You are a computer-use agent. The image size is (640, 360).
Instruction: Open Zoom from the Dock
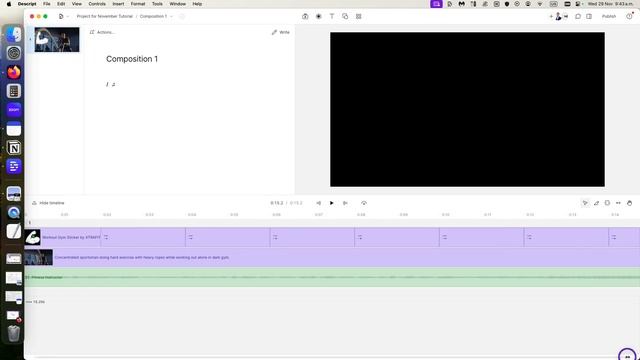[x=13, y=110]
